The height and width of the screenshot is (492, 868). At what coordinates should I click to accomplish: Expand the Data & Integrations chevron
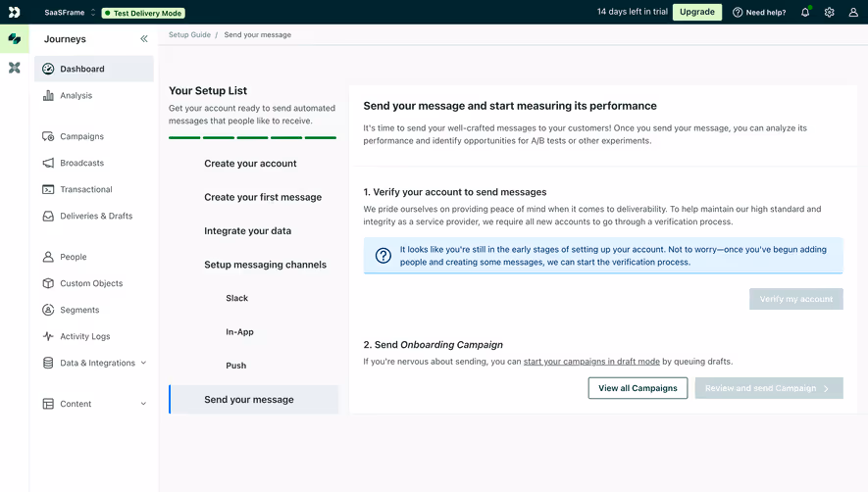pos(143,363)
